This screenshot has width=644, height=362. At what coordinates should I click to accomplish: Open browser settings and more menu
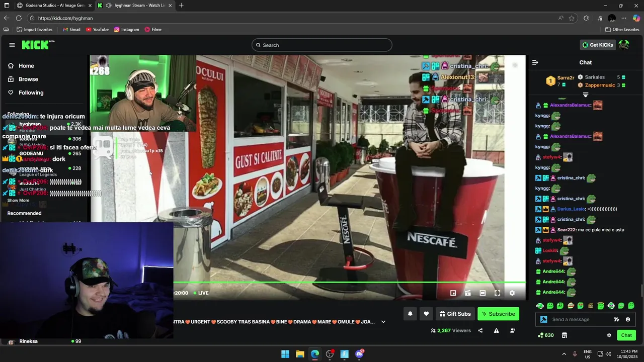tap(624, 18)
